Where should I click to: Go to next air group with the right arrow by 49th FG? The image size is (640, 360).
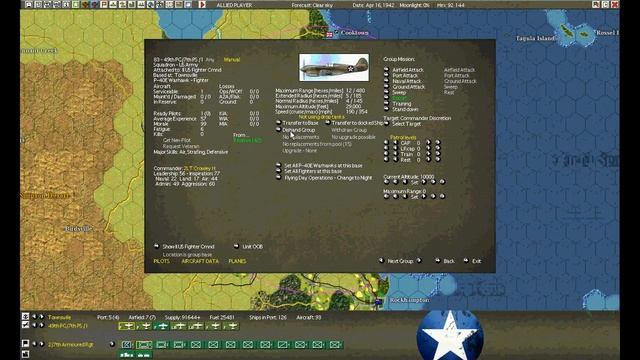[41, 325]
